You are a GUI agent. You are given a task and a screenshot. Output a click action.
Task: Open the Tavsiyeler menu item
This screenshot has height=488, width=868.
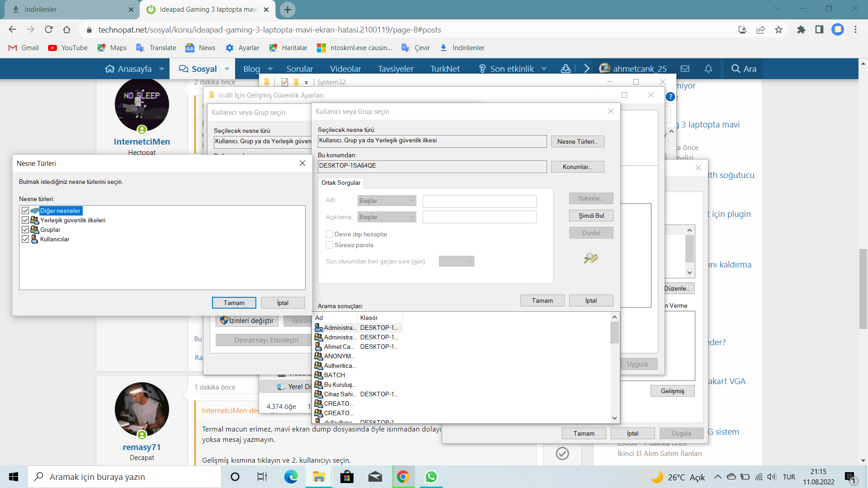coord(396,69)
